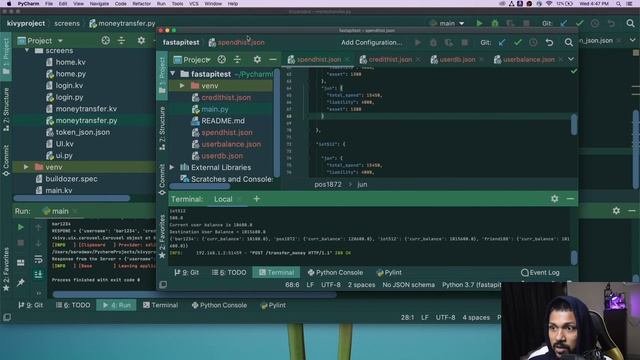The height and width of the screenshot is (360, 640).
Task: Click horizontal scrollbar under fastapitest project tree
Action: coord(200,186)
